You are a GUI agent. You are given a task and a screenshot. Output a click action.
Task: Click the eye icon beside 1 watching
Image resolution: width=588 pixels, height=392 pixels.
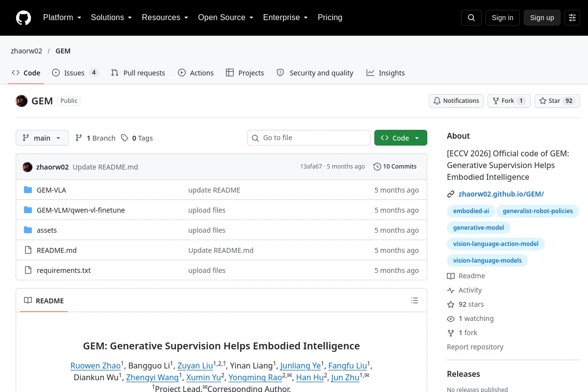tap(451, 318)
